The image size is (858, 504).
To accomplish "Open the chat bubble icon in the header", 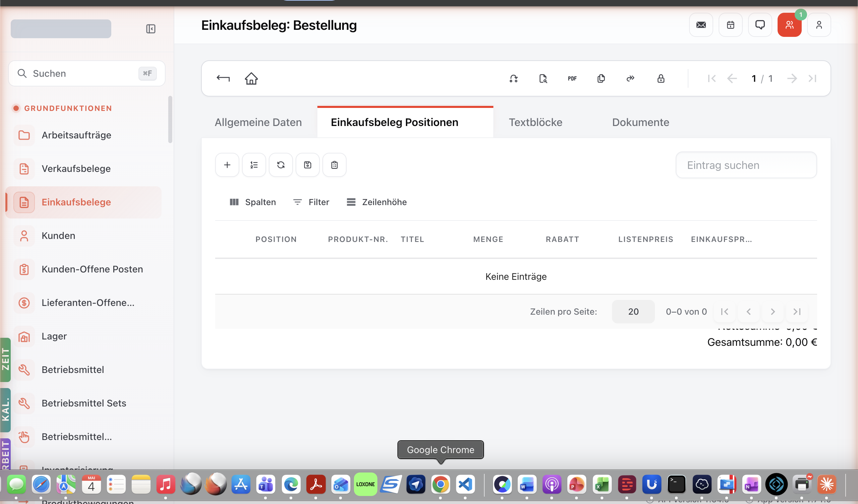I will point(759,25).
